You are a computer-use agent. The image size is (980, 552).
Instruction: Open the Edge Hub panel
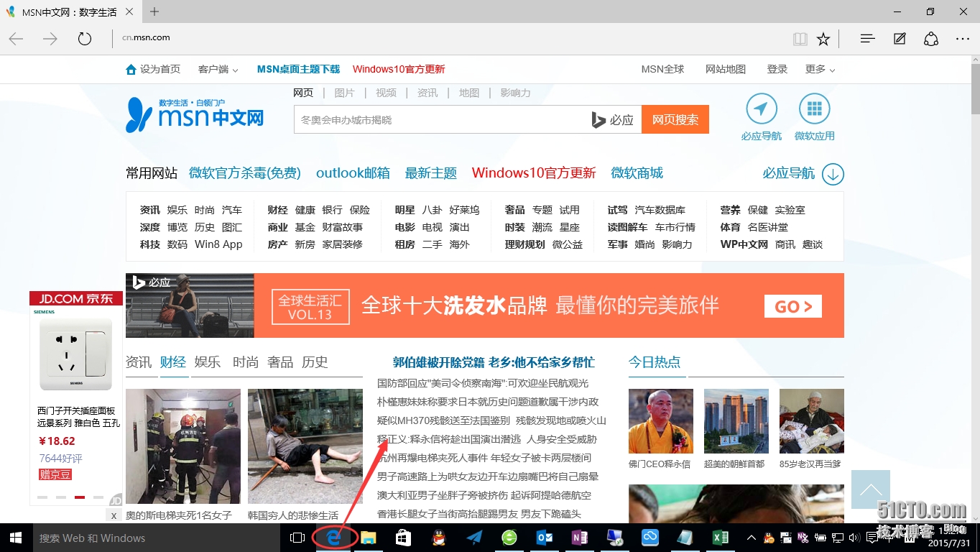pyautogui.click(x=867, y=39)
